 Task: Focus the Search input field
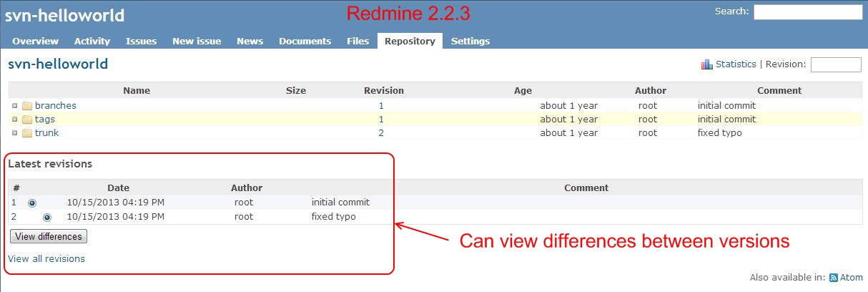coord(808,11)
